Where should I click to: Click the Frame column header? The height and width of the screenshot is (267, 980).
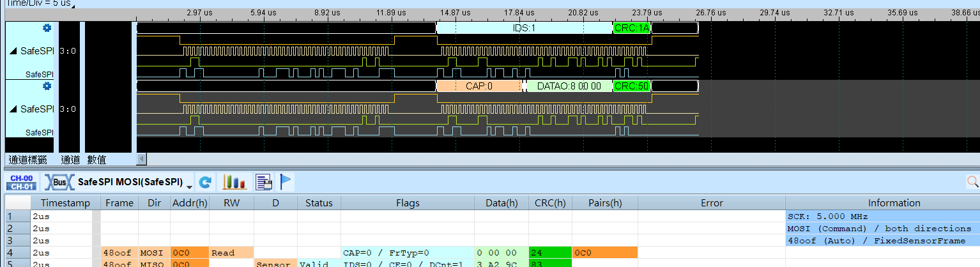119,203
